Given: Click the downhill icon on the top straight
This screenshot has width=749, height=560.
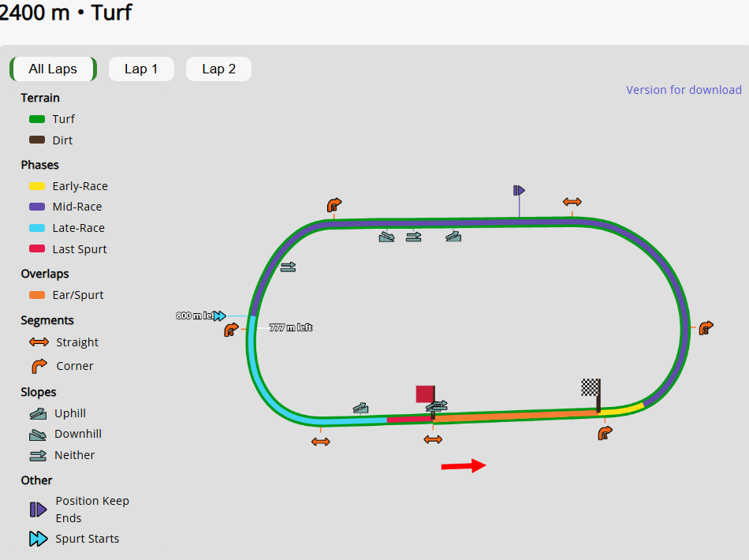Looking at the screenshot, I should point(386,237).
